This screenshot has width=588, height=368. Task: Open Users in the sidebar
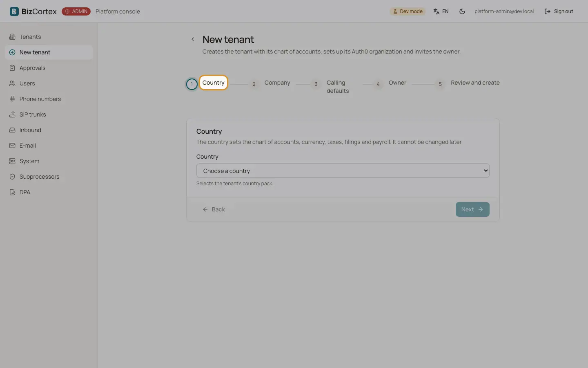tap(49, 83)
